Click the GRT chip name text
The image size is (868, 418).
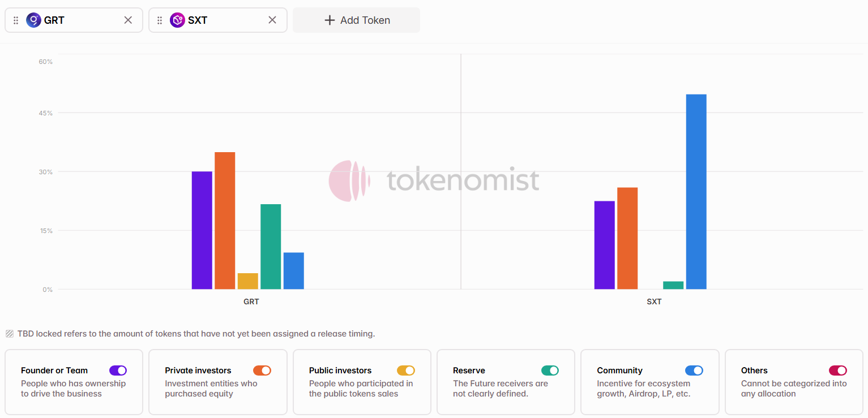pyautogui.click(x=54, y=20)
